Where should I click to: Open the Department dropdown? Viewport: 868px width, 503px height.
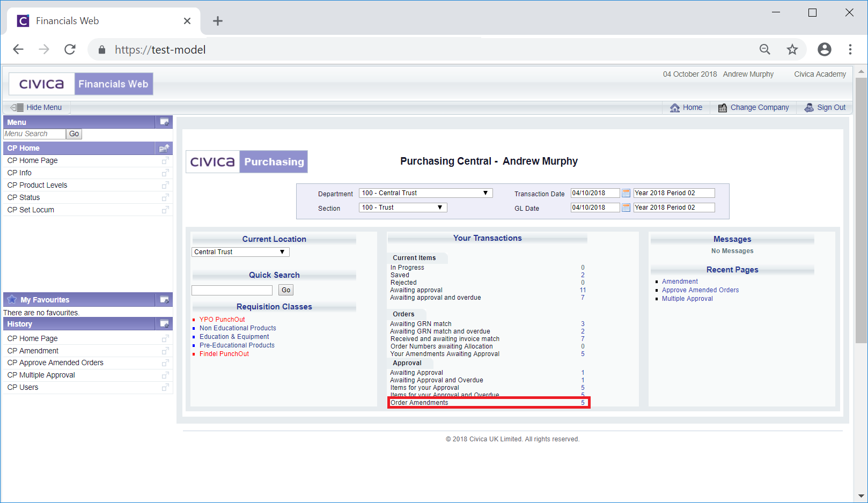(426, 193)
